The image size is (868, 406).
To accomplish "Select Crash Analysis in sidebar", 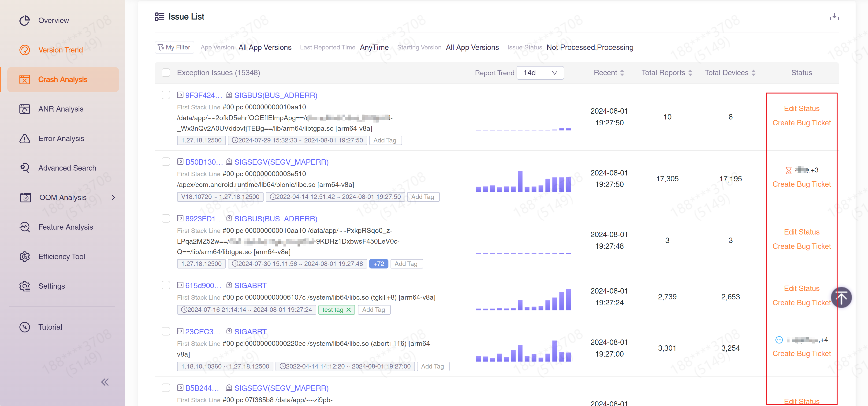I will pos(63,79).
